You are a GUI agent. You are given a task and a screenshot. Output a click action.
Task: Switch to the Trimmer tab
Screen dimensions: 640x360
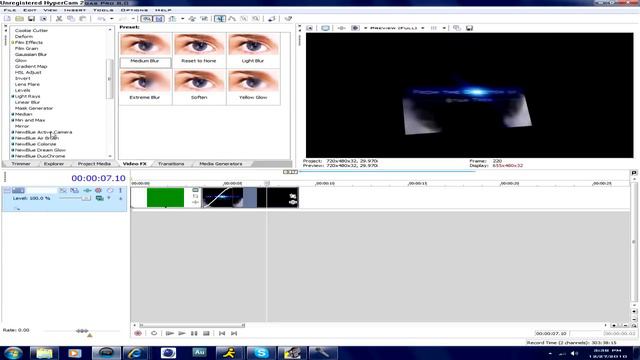(x=21, y=164)
